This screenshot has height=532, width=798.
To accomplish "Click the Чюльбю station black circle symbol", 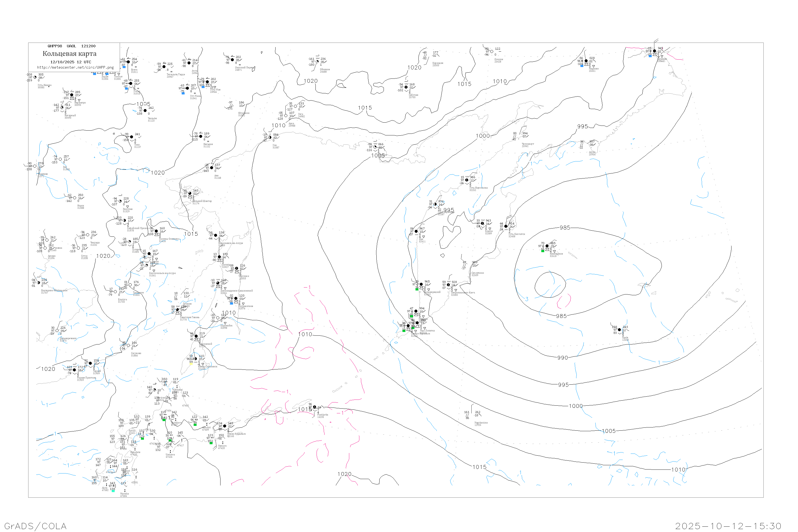I will click(145, 111).
